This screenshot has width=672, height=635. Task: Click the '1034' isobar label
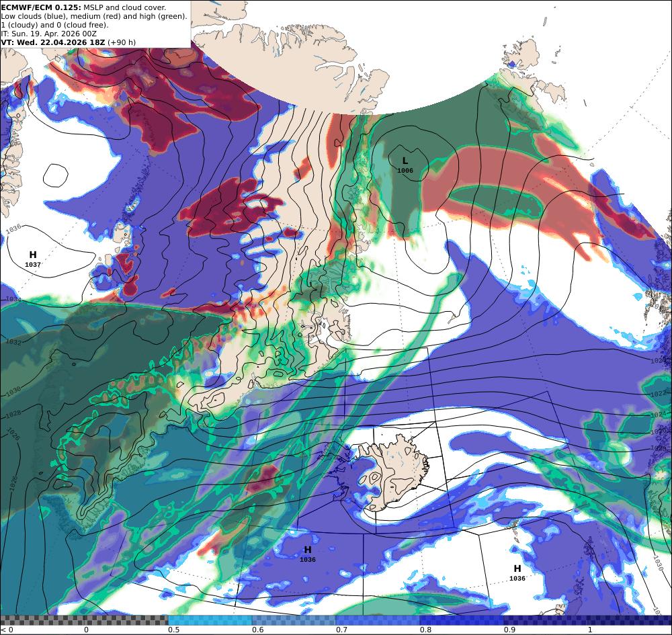(13, 298)
